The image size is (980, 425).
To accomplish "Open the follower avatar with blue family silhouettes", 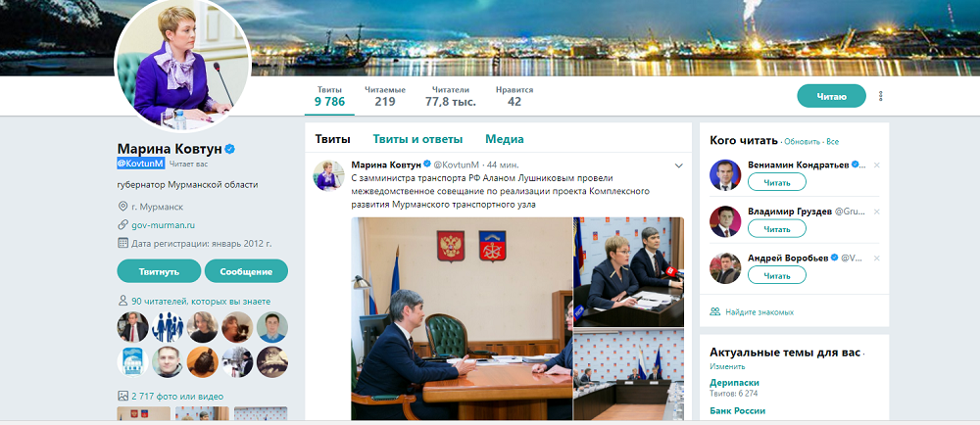I will point(168,327).
